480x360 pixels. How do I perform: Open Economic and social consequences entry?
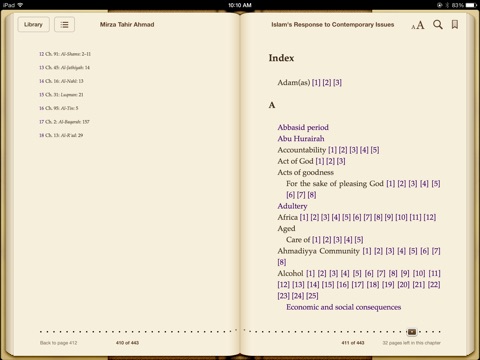pos(343,307)
